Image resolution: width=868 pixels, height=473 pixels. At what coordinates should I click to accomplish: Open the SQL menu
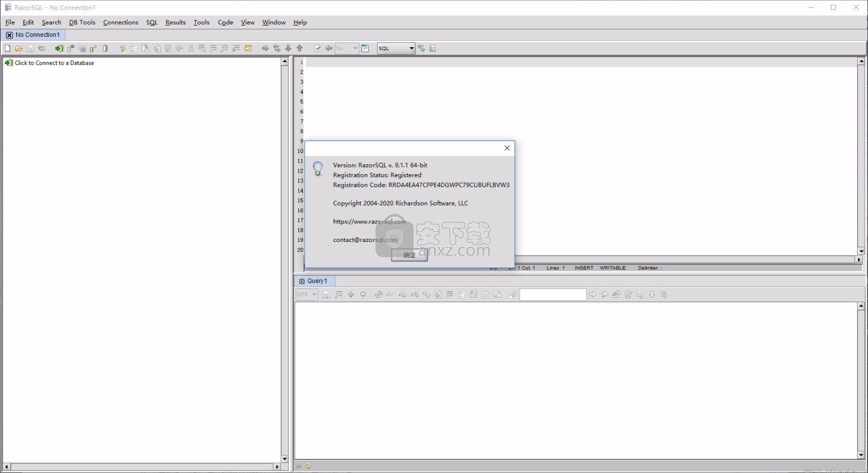pyautogui.click(x=152, y=22)
